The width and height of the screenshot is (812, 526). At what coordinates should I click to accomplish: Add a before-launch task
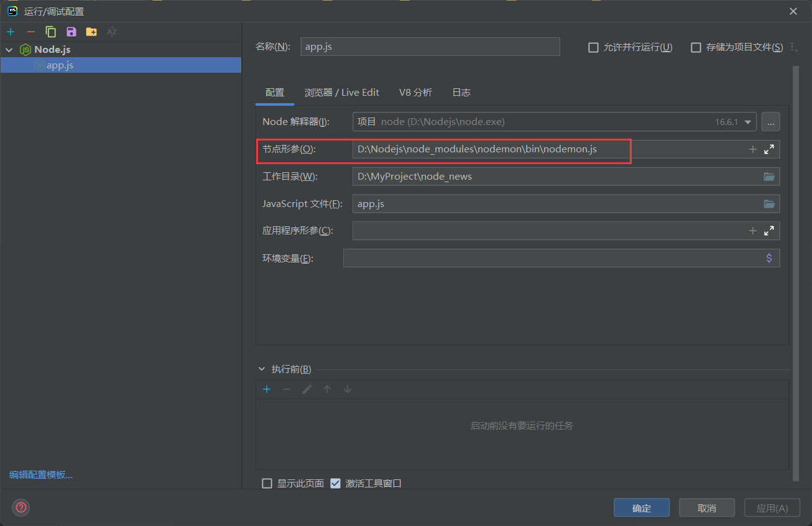pos(267,389)
